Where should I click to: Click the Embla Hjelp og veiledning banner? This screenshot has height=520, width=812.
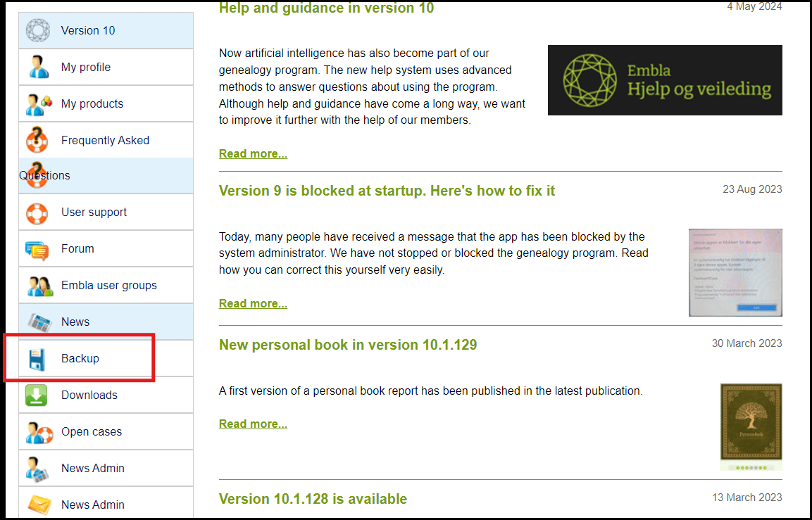tap(664, 80)
